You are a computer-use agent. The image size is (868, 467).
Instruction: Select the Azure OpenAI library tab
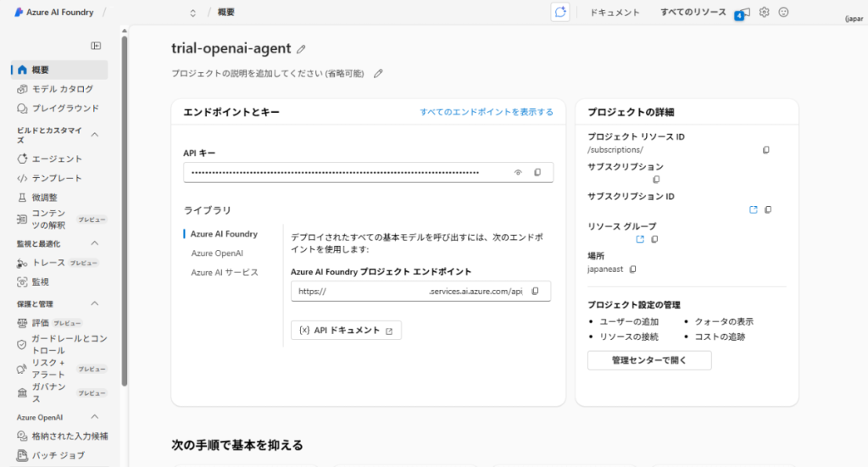tap(217, 253)
